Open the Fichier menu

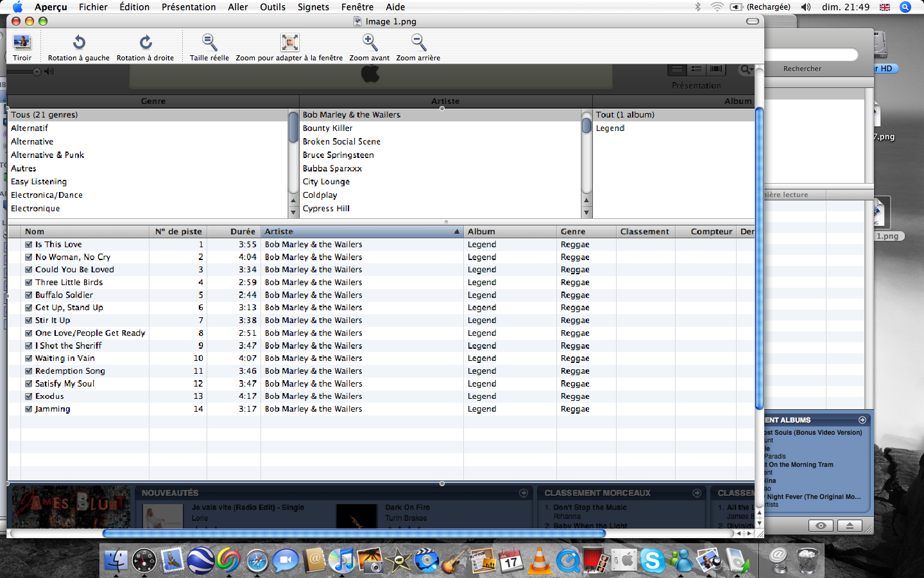click(93, 7)
